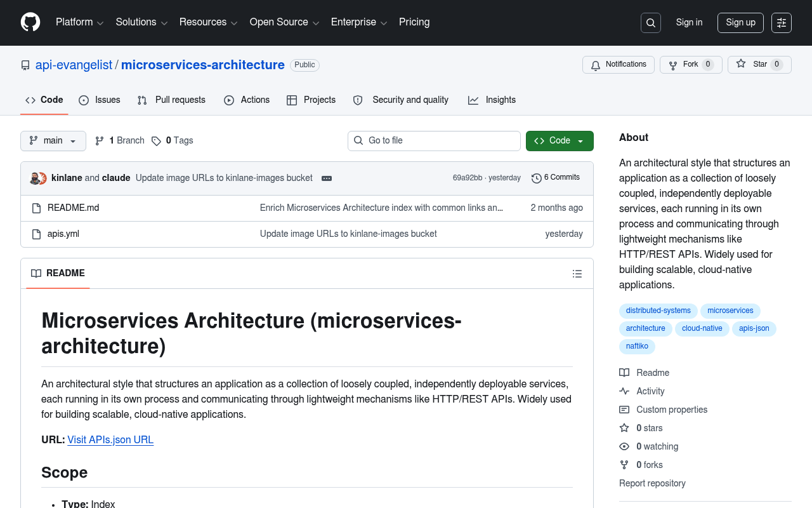
Task: Click the Sign in link
Action: click(x=689, y=22)
